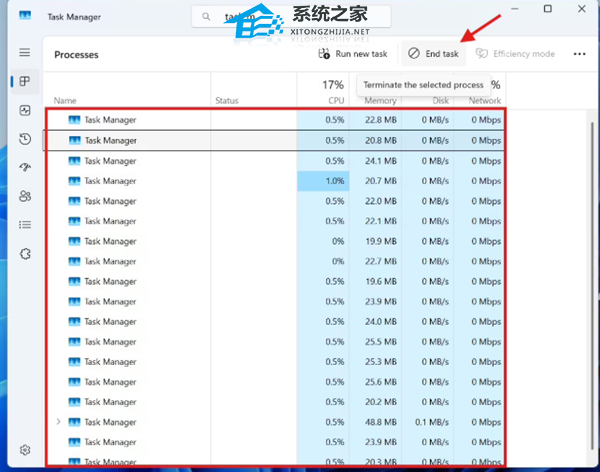Open the Performance sidebar icon
Viewport: 600px width, 472px height.
click(25, 111)
